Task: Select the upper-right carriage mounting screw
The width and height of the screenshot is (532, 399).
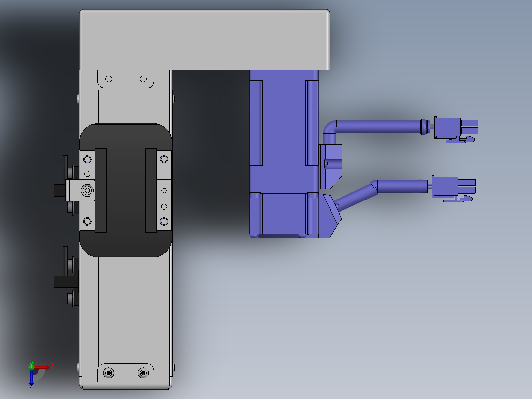Action: (164, 160)
